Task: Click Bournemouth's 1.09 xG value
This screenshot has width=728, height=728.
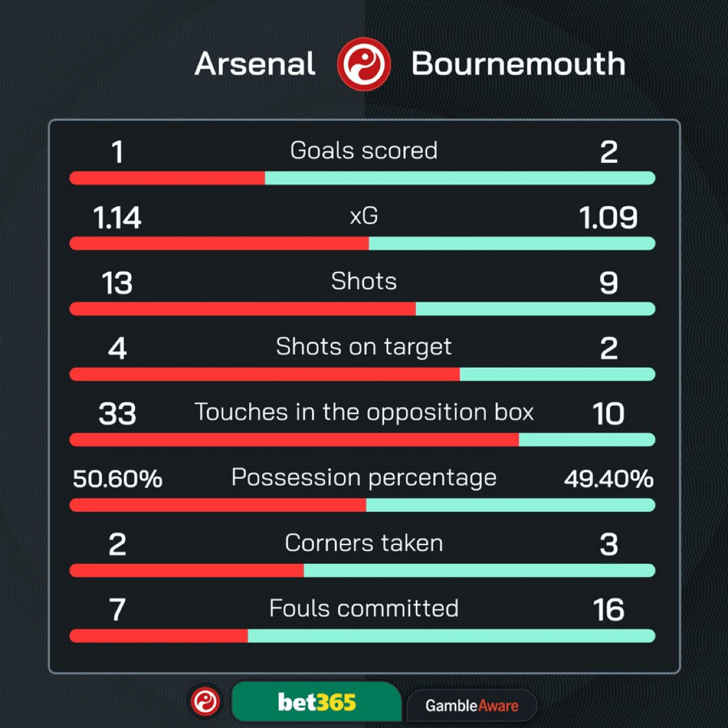Action: tap(608, 217)
